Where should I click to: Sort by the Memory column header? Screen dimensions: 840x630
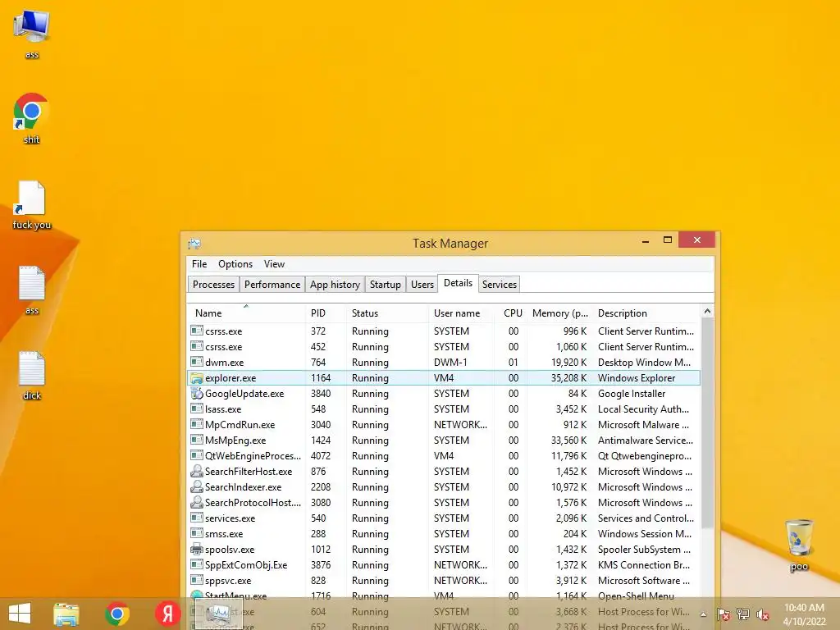559,313
